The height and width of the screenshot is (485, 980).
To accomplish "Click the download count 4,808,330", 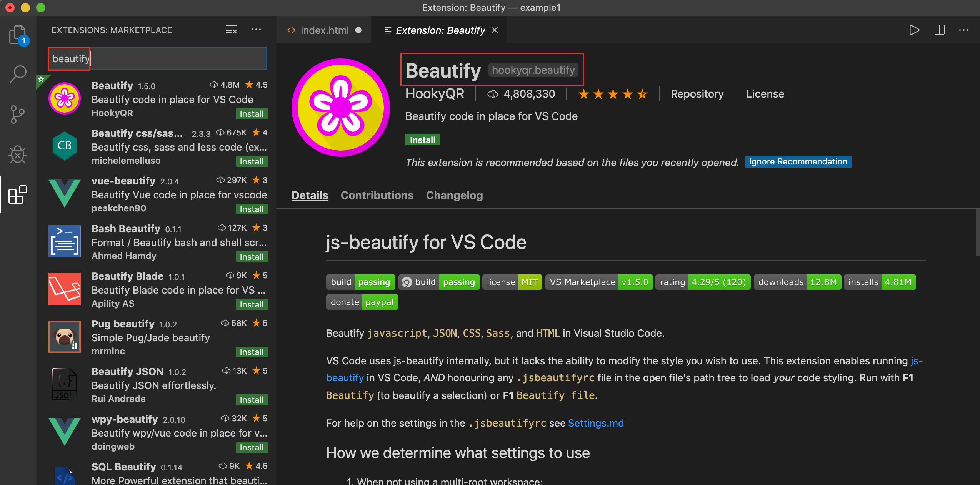I will (529, 94).
